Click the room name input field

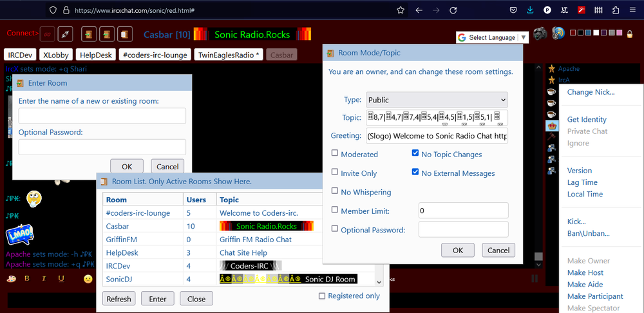102,116
